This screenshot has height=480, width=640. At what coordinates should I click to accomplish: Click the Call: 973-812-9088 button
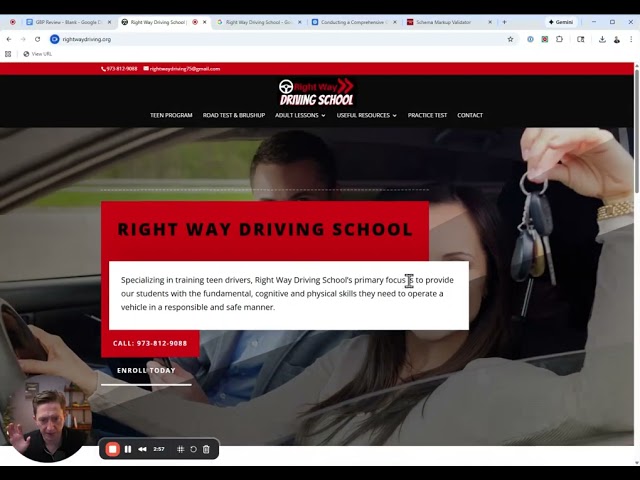click(150, 343)
